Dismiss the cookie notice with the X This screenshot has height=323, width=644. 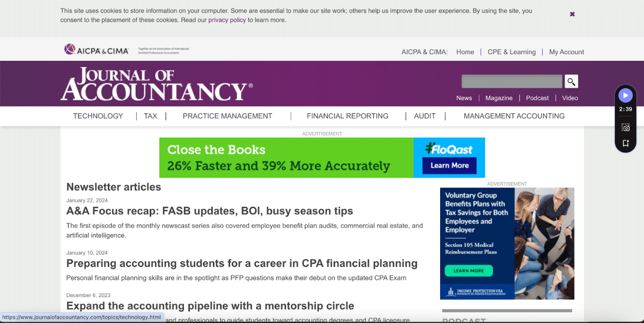pyautogui.click(x=572, y=14)
